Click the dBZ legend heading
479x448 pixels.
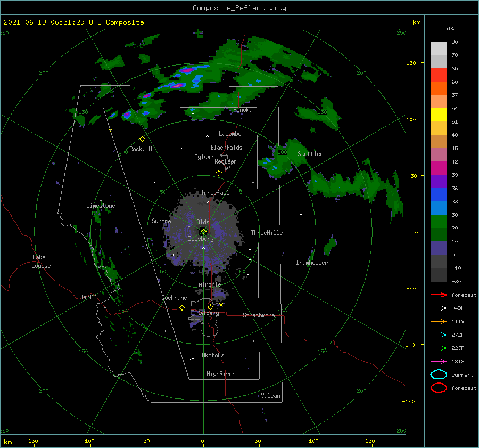[x=451, y=28]
